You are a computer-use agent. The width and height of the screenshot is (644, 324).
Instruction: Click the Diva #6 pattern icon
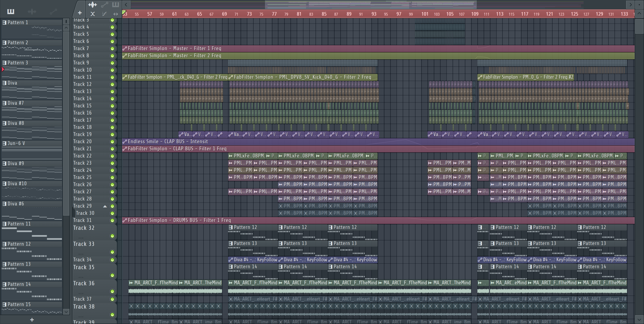tap(4, 204)
